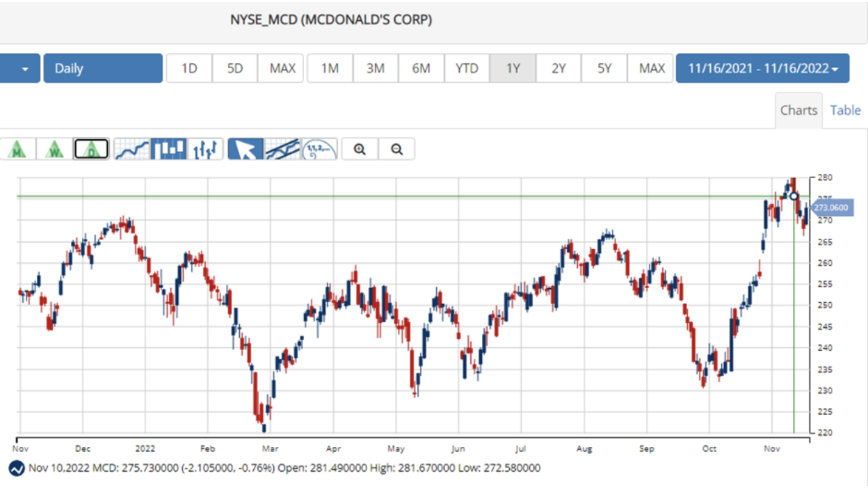Choose the 6M time range
This screenshot has height=490, width=868.
click(421, 68)
